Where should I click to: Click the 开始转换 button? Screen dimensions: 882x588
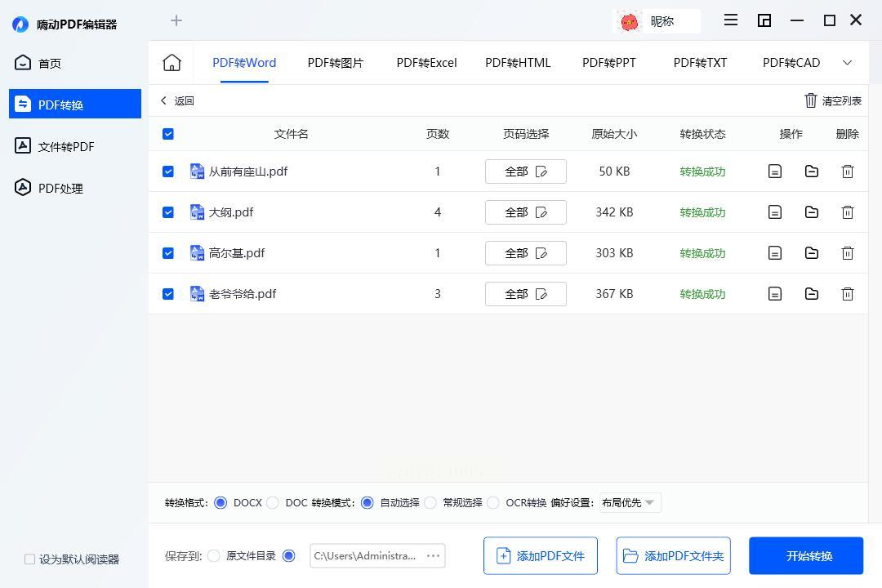tap(806, 556)
